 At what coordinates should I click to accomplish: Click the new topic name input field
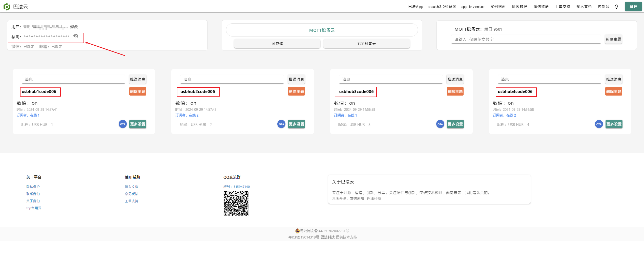click(x=526, y=40)
